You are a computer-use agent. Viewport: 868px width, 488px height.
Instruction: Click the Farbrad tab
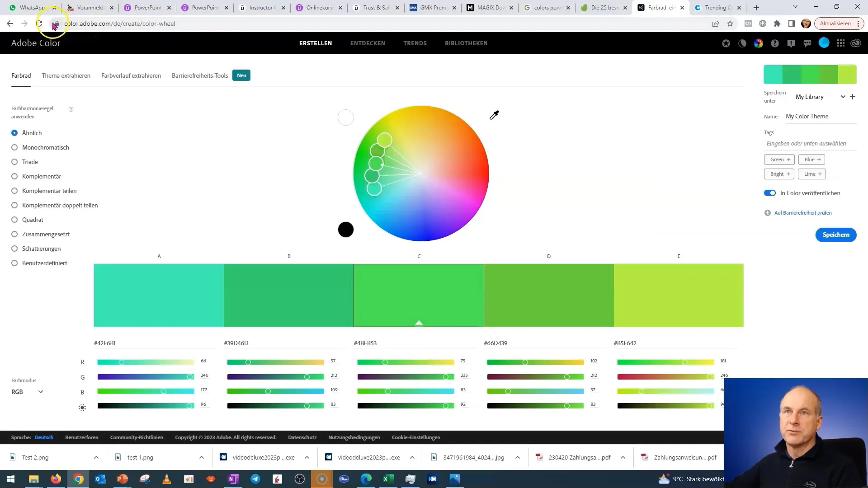tap(21, 75)
